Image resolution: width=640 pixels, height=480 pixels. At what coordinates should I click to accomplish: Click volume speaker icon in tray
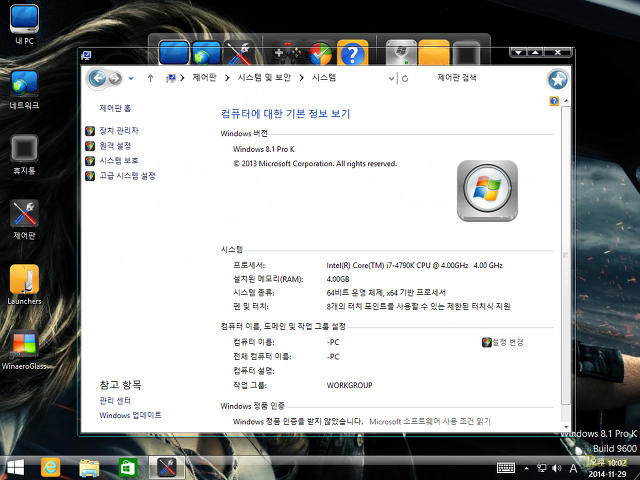pyautogui.click(x=556, y=468)
